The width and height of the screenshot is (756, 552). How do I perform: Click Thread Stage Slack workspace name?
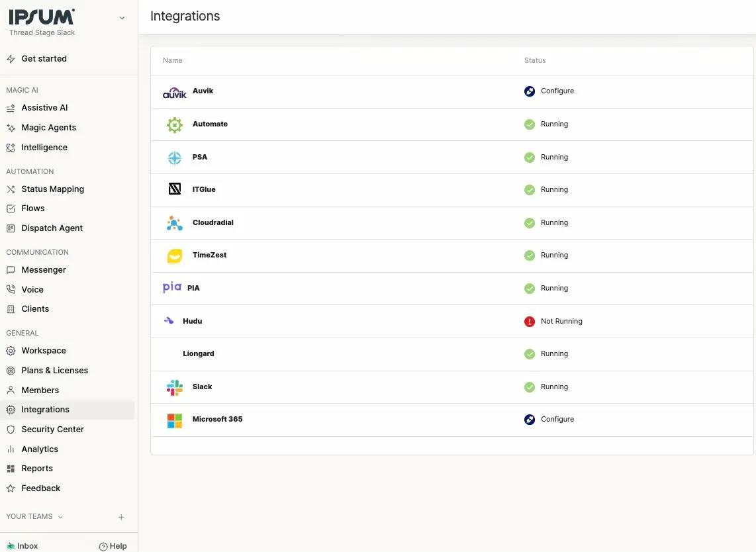point(42,33)
